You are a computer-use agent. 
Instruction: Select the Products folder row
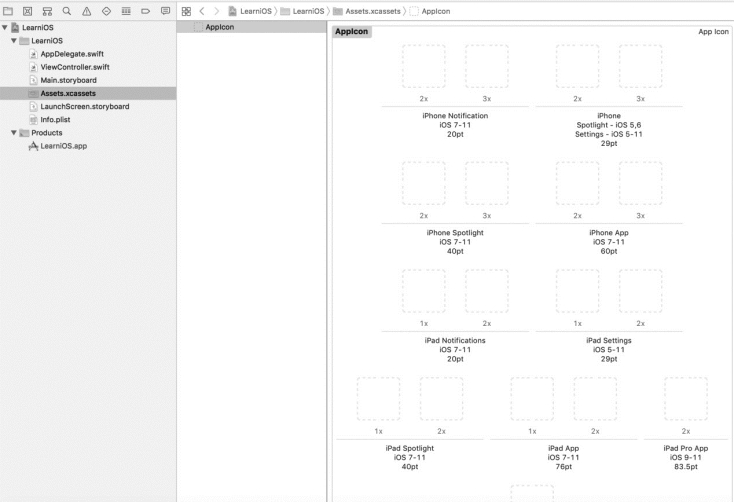click(88, 133)
